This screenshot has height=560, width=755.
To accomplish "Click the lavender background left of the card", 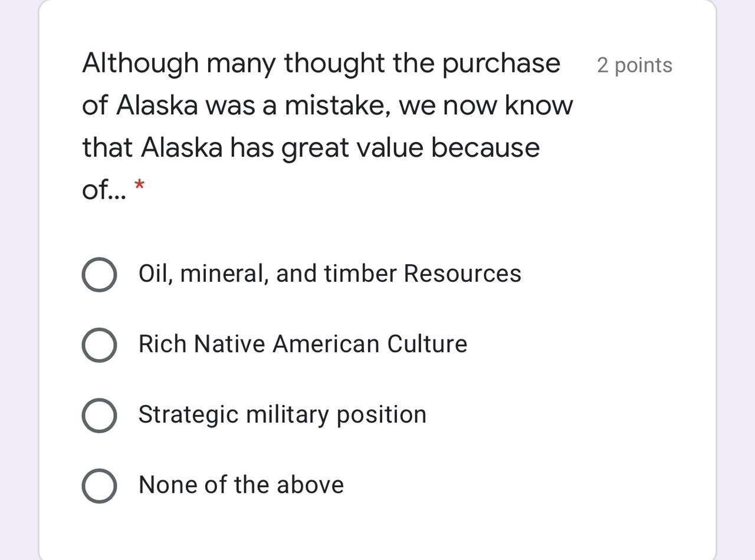I will 18,280.
